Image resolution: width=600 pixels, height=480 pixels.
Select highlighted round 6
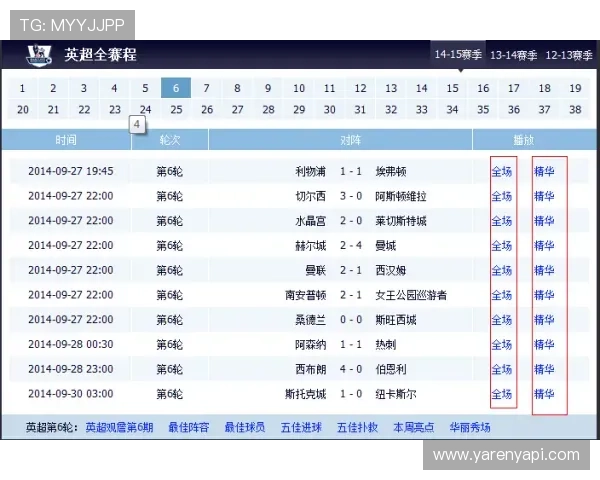[x=176, y=88]
